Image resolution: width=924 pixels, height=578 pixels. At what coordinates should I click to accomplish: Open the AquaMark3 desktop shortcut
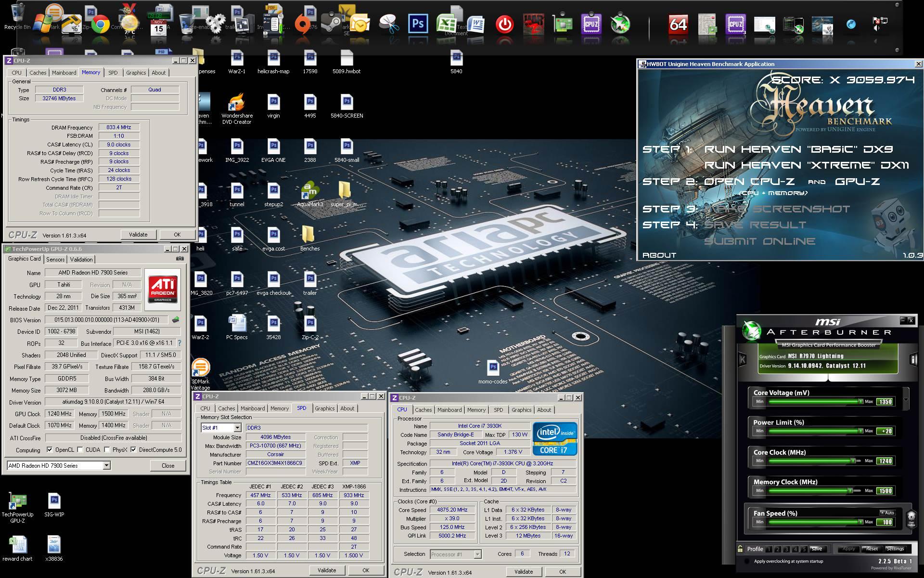(x=310, y=194)
